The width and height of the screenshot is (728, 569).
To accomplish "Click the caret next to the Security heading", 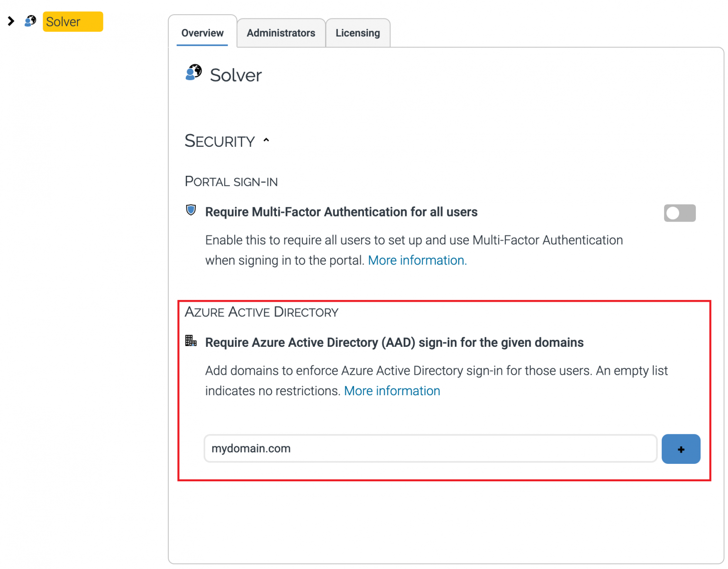I will coord(266,140).
